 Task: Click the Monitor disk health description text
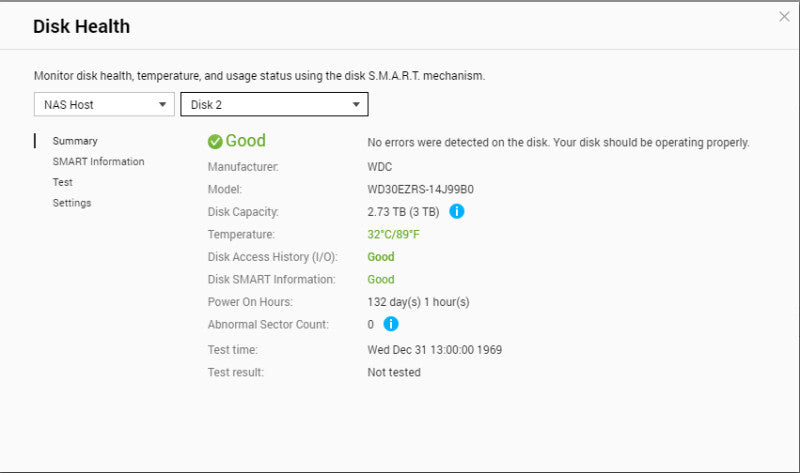pyautogui.click(x=259, y=76)
